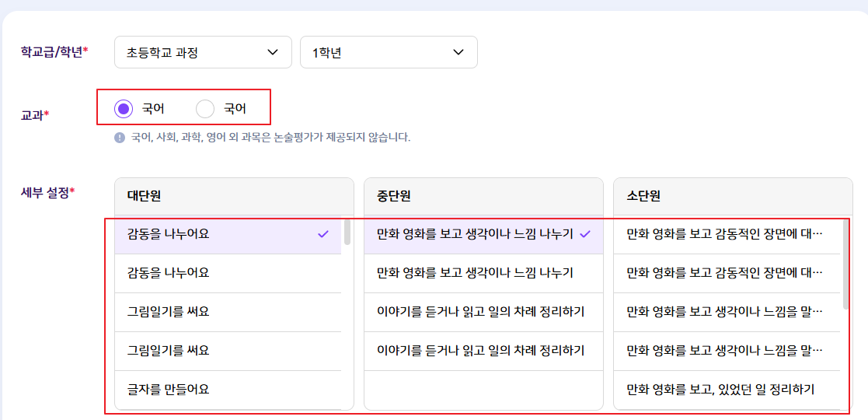Choose 만화 영화를 보고, 있었던 일 정리하기
The image size is (868, 420).
(720, 389)
